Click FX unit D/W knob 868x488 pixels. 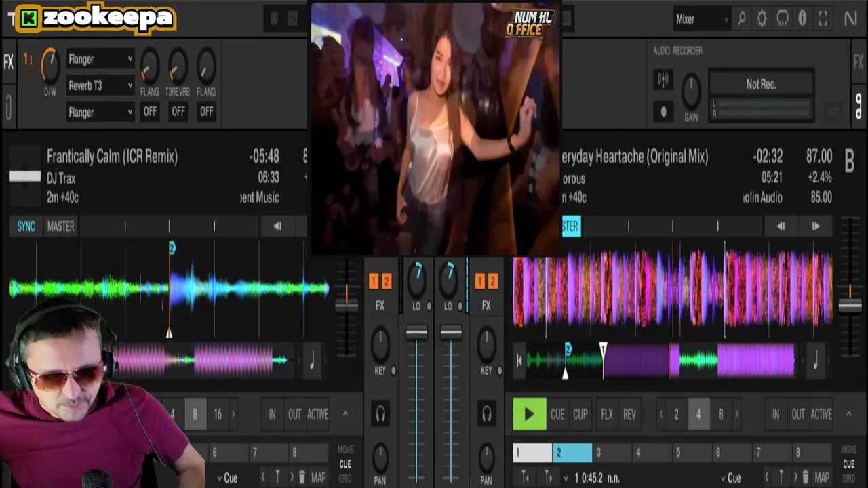click(x=50, y=66)
